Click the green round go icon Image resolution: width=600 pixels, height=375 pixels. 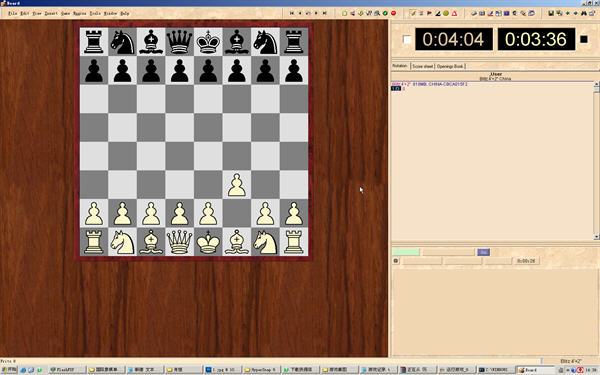[x=385, y=13]
